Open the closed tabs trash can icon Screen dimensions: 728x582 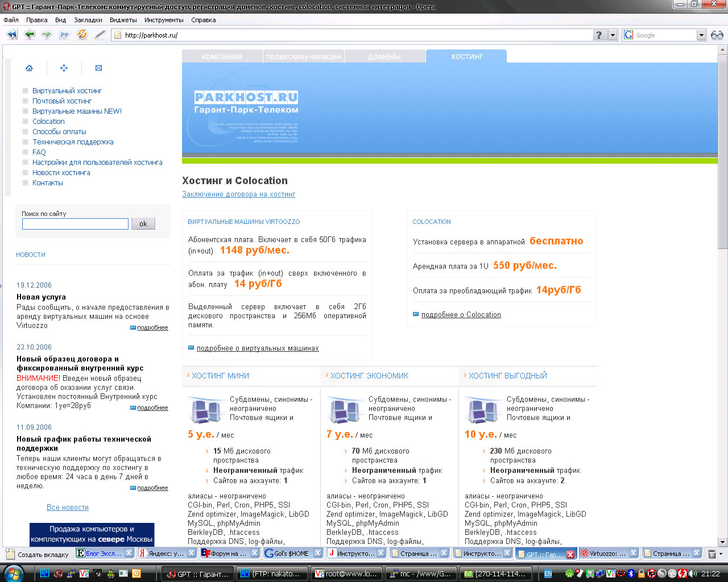[x=712, y=554]
